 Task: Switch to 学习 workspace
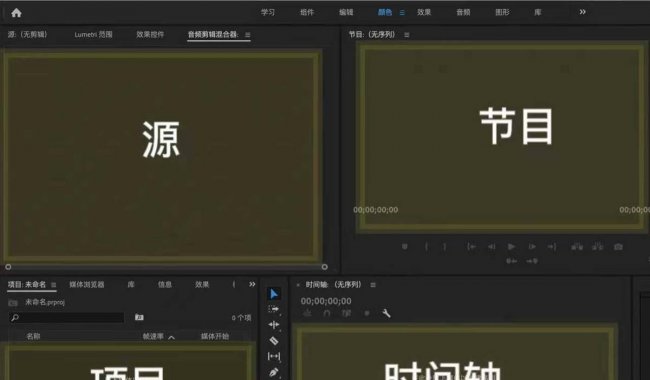268,12
